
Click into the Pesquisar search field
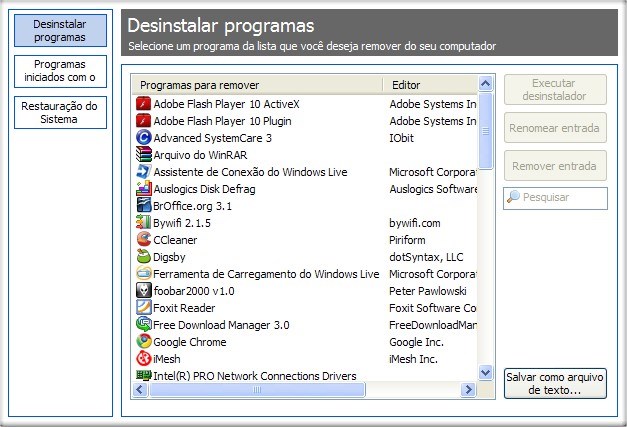[555, 198]
